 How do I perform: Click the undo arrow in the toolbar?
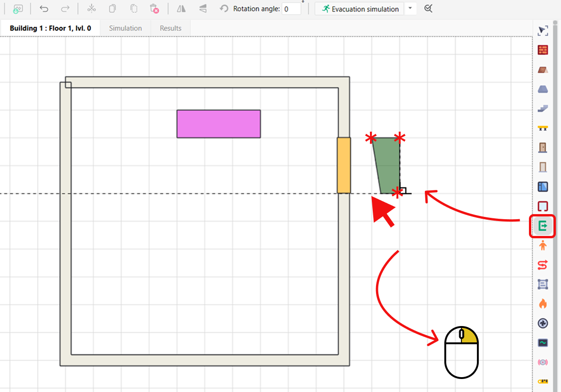click(43, 8)
